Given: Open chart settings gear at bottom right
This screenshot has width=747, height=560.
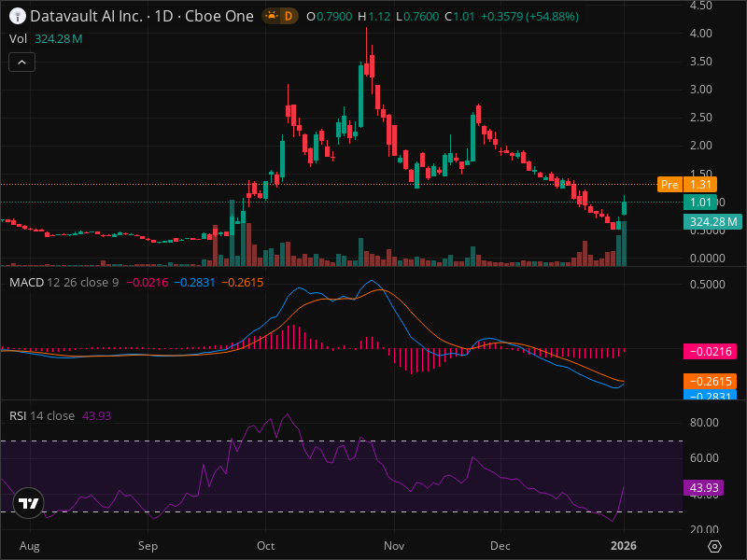Looking at the screenshot, I should pyautogui.click(x=714, y=546).
